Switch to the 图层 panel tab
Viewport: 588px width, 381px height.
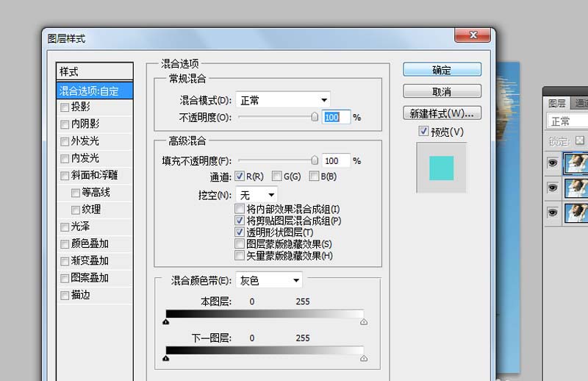click(x=556, y=103)
